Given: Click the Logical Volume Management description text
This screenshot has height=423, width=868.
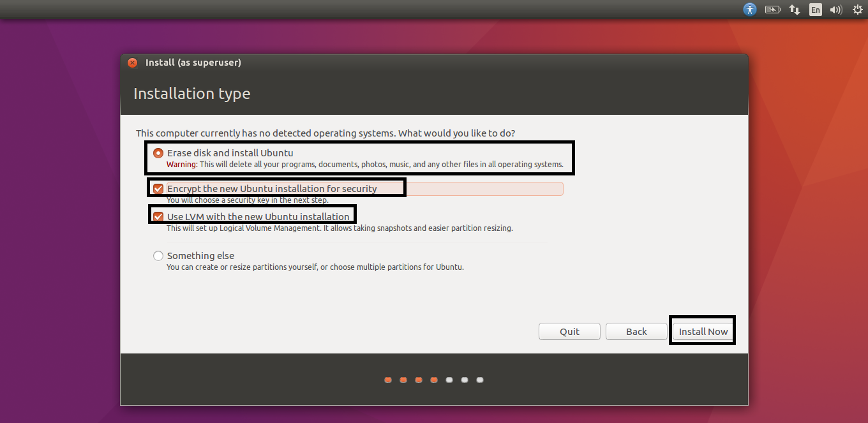Looking at the screenshot, I should [340, 228].
